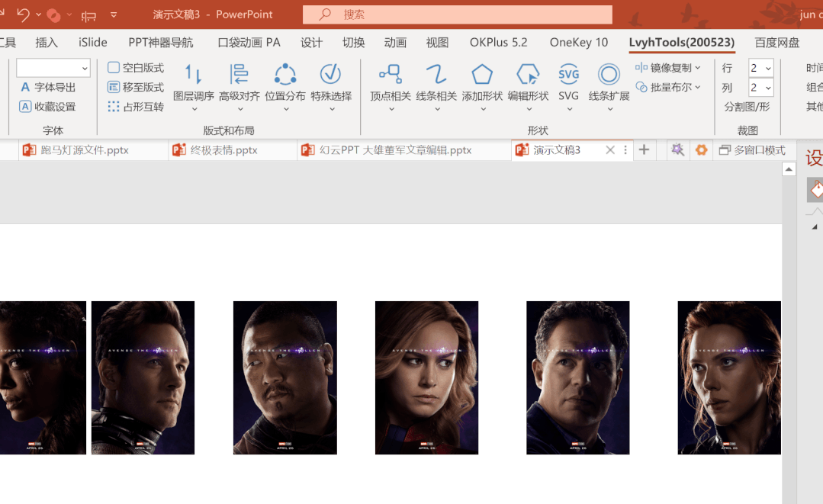Open the 演示文稿3 tab options menu
The image size is (823, 504).
[625, 150]
